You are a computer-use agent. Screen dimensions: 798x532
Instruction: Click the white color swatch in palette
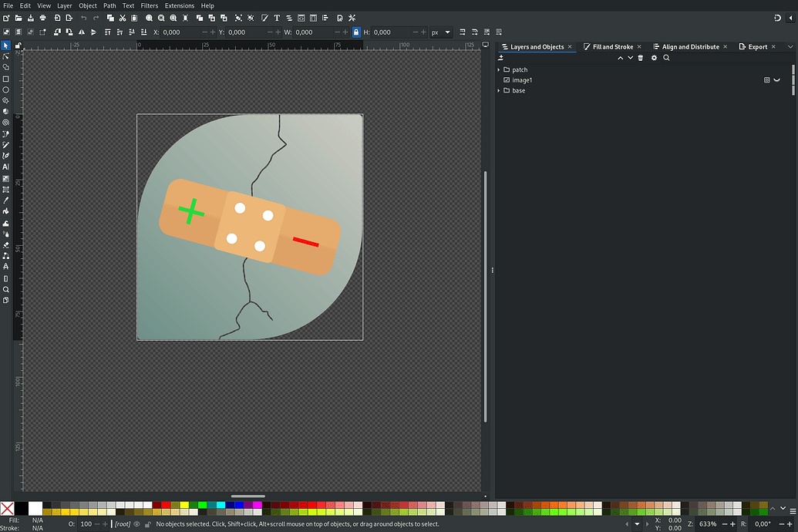coord(35,507)
